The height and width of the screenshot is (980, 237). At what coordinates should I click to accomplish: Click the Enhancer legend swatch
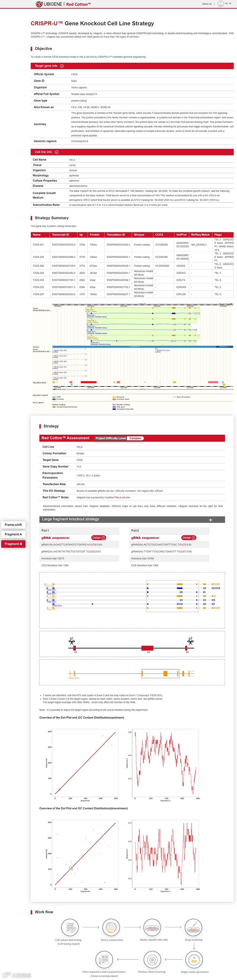pos(114,397)
